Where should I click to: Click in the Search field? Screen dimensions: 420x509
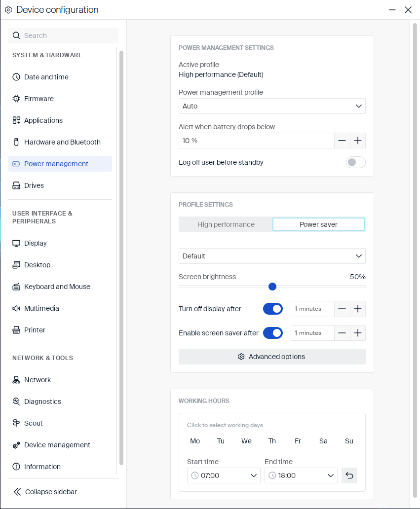pyautogui.click(x=63, y=36)
